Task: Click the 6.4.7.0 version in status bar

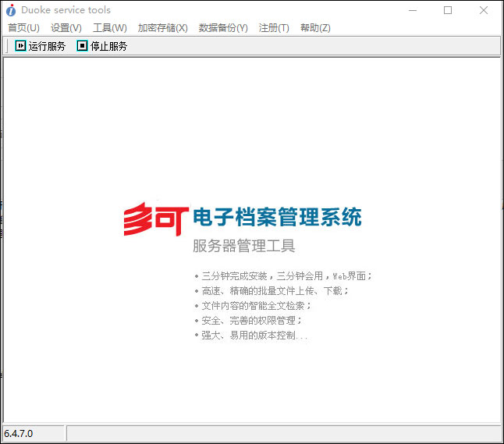Action: [20, 433]
